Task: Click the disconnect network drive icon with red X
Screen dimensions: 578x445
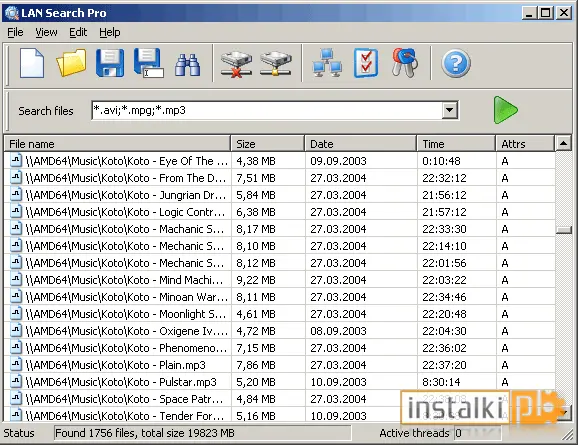Action: coord(236,64)
